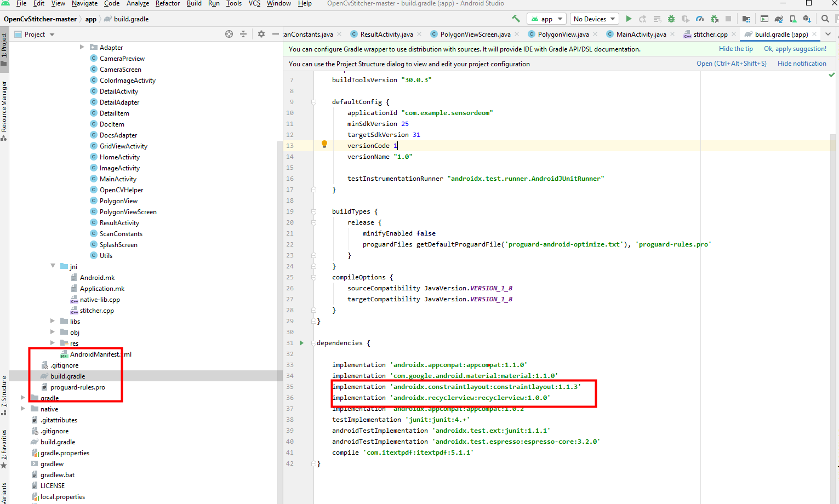Click app breadcrumb in navigation bar
The image size is (839, 504).
click(x=91, y=19)
